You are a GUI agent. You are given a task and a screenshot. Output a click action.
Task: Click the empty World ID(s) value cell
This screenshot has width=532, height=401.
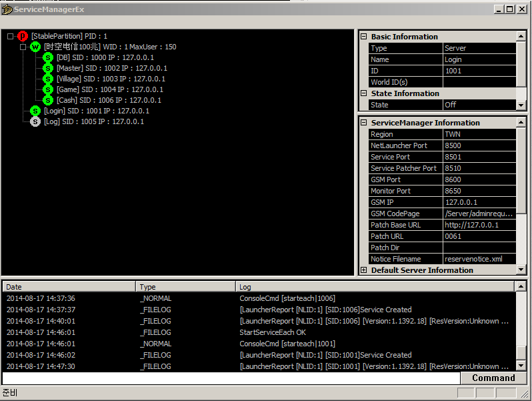tap(479, 82)
